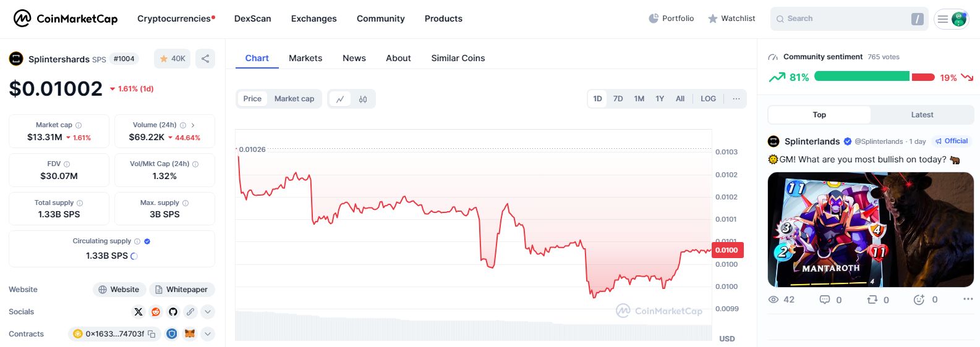Show Market cap info tooltip icon

79,125
